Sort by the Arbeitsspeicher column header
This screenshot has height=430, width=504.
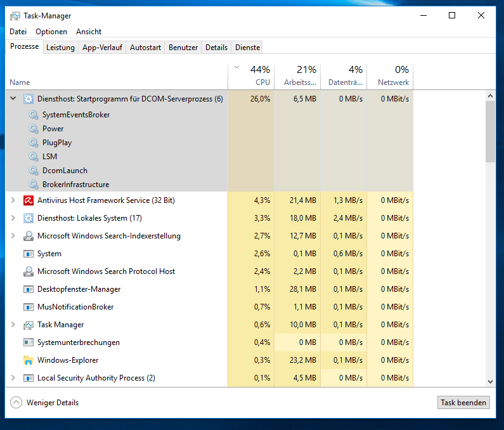pos(297,77)
